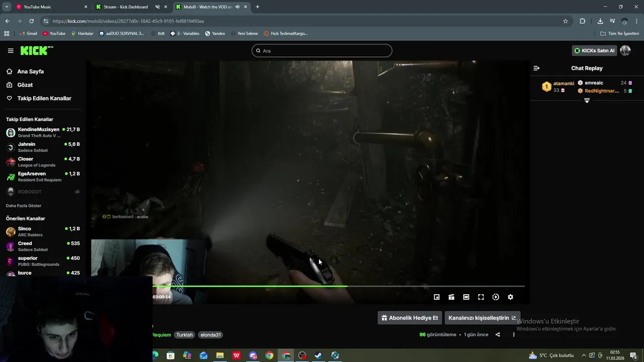Open Yandex bookmark
The width and height of the screenshot is (644, 362).
[215, 34]
